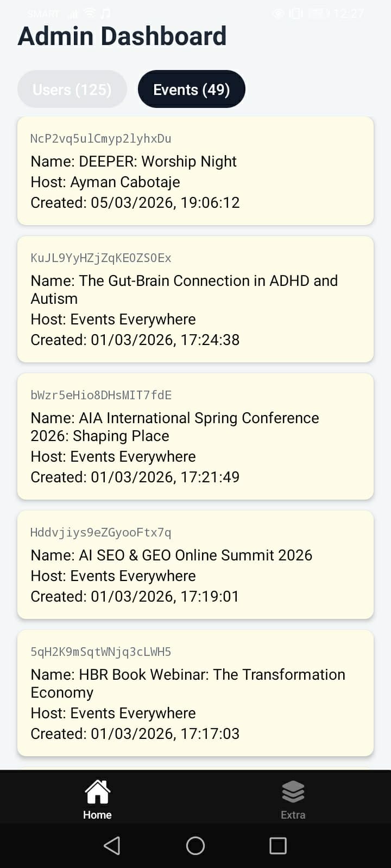Tap the Admin Dashboard title
The image size is (391, 868).
pos(122,36)
